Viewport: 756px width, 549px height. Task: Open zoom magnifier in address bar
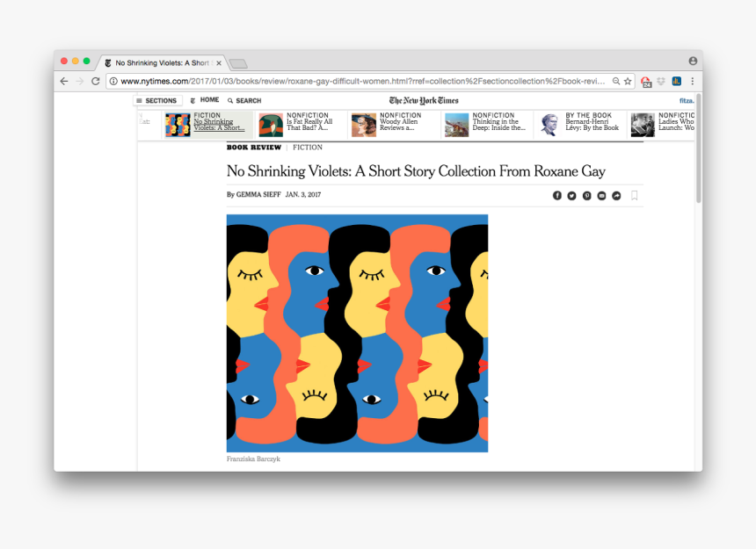click(x=616, y=82)
